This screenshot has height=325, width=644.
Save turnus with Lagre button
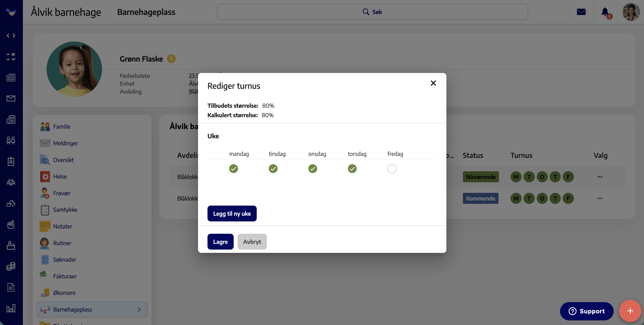tap(220, 242)
